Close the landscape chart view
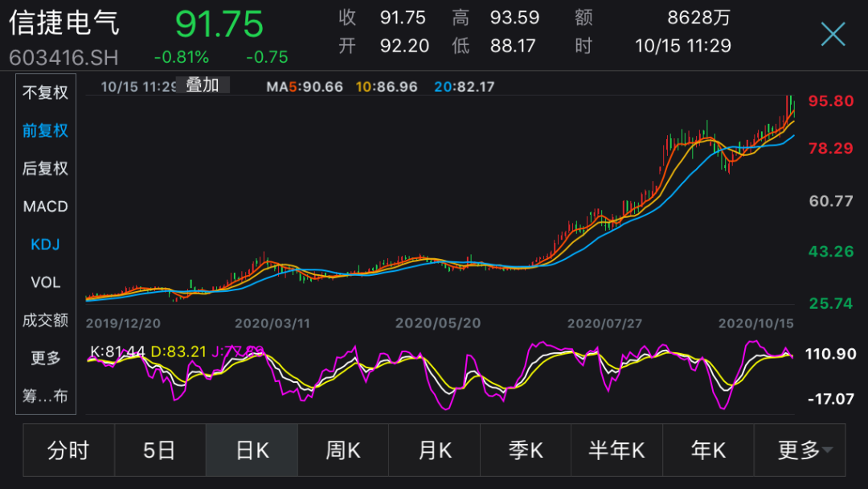 click(x=833, y=35)
